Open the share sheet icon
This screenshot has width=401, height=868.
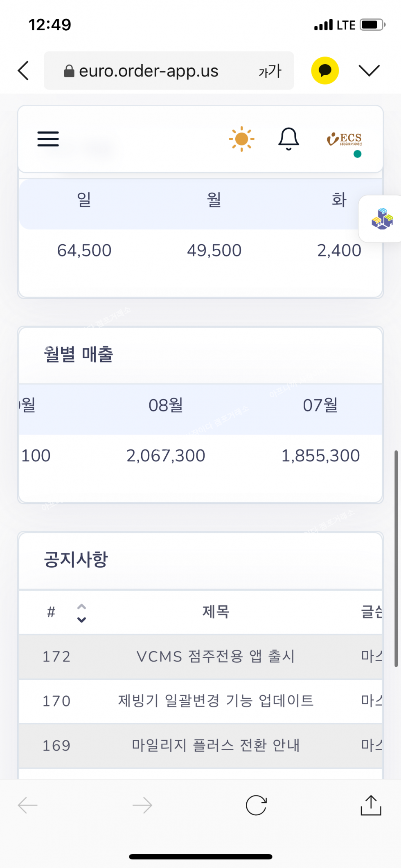click(x=371, y=805)
